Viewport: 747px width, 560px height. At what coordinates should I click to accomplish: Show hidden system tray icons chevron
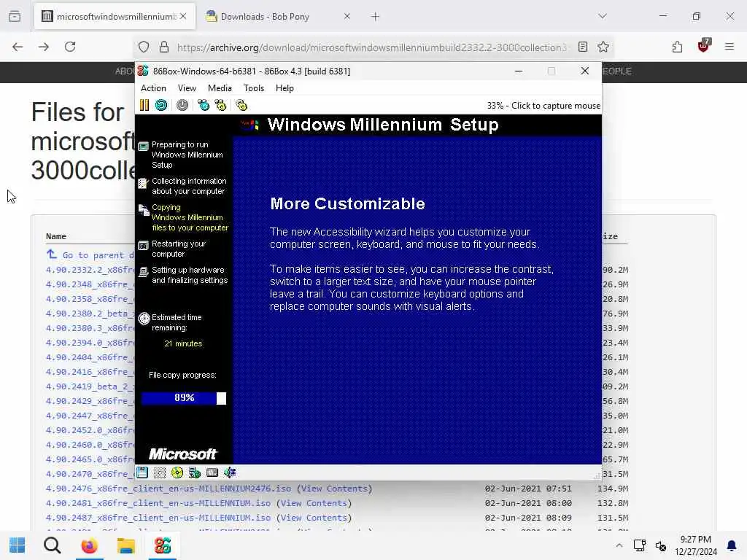(619, 545)
